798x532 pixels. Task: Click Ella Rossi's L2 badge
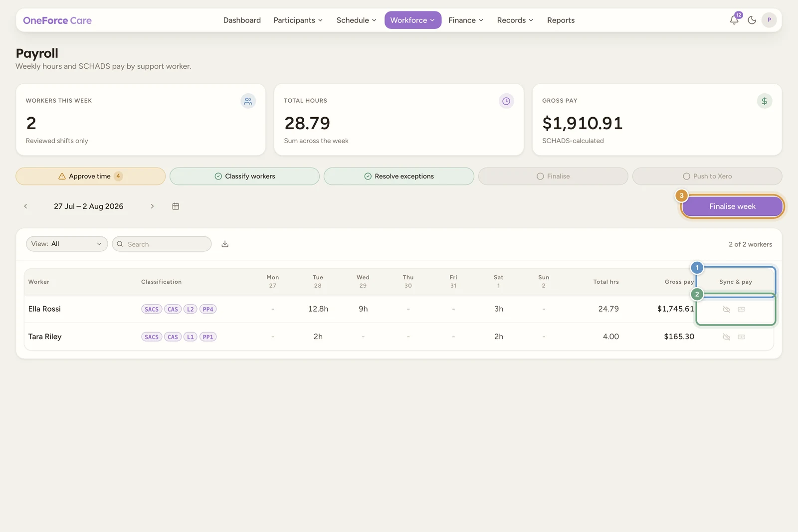(191, 309)
